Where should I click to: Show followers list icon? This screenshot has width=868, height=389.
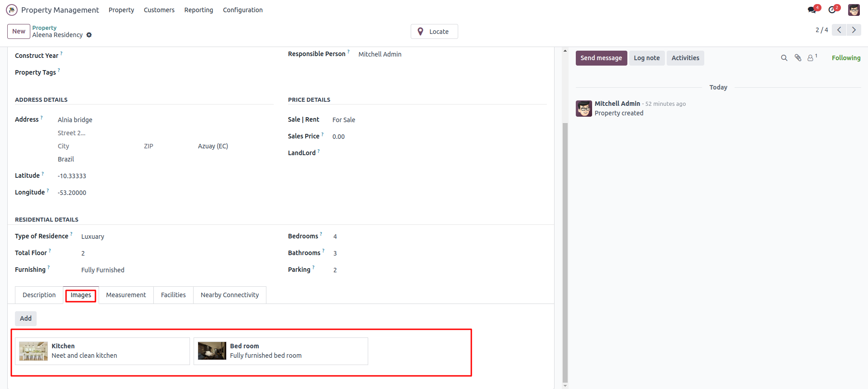pyautogui.click(x=811, y=58)
